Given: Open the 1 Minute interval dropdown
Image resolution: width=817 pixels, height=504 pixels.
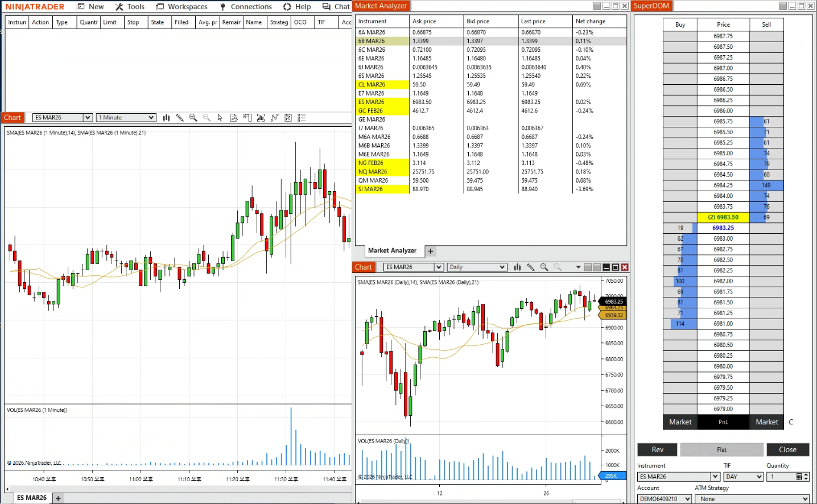Looking at the screenshot, I should pos(126,118).
